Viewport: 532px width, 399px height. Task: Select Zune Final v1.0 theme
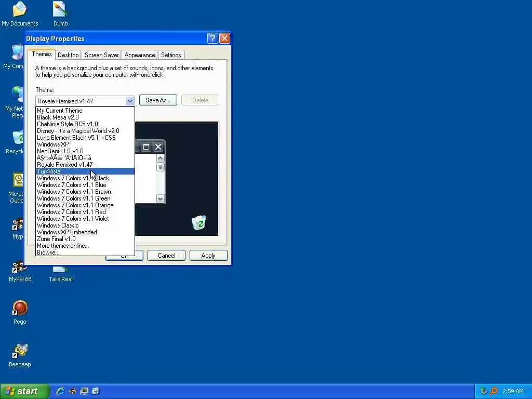pyautogui.click(x=85, y=239)
